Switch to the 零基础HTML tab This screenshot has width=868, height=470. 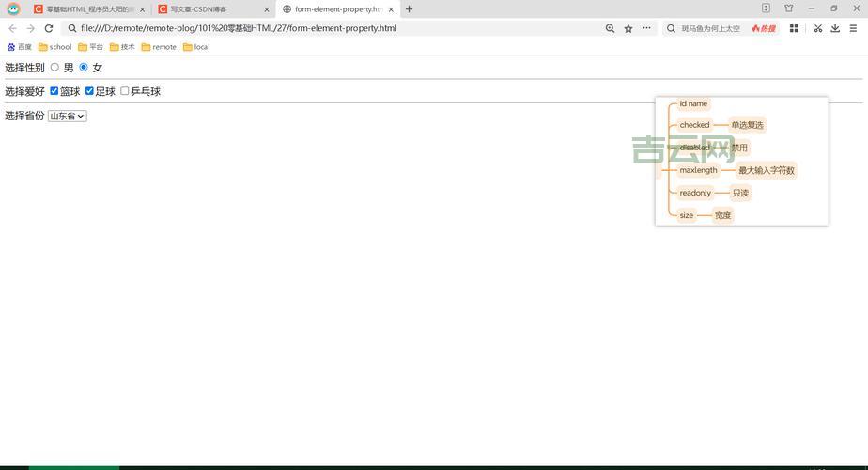pyautogui.click(x=83, y=9)
